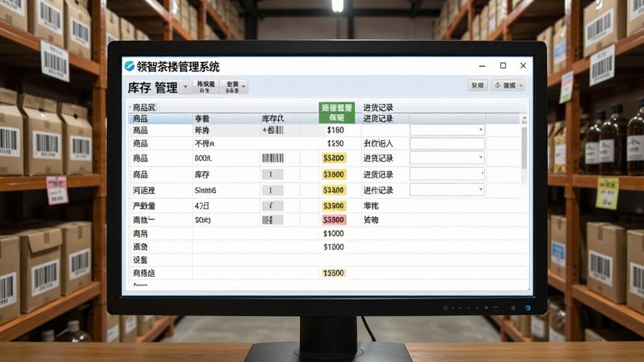Open the combo box in the row reading 库存
Image resolution: width=644 pixels, height=362 pixels.
click(447, 174)
